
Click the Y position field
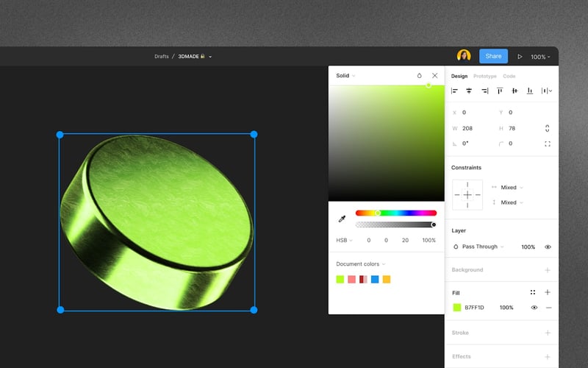510,113
